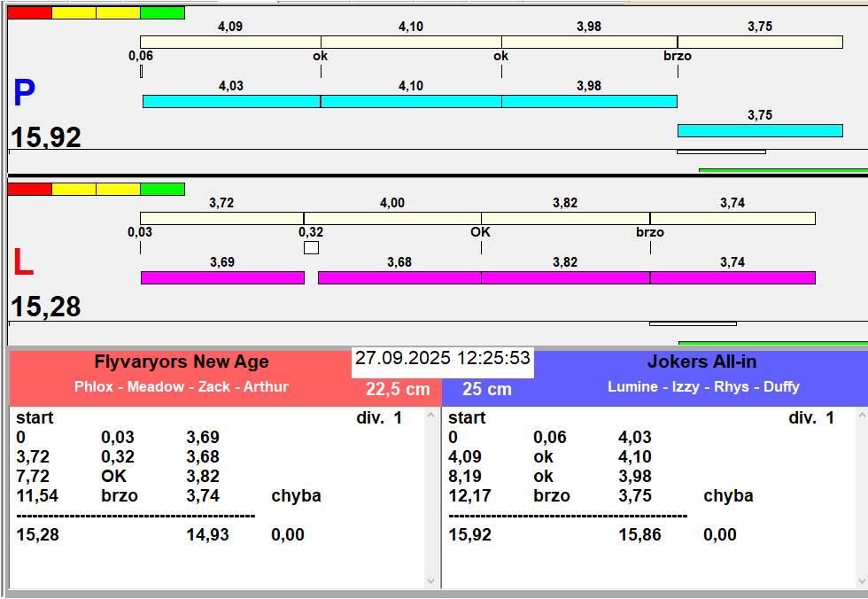Click the 14,93 net time in Flyvaryors results
The image size is (868, 599).
(207, 535)
